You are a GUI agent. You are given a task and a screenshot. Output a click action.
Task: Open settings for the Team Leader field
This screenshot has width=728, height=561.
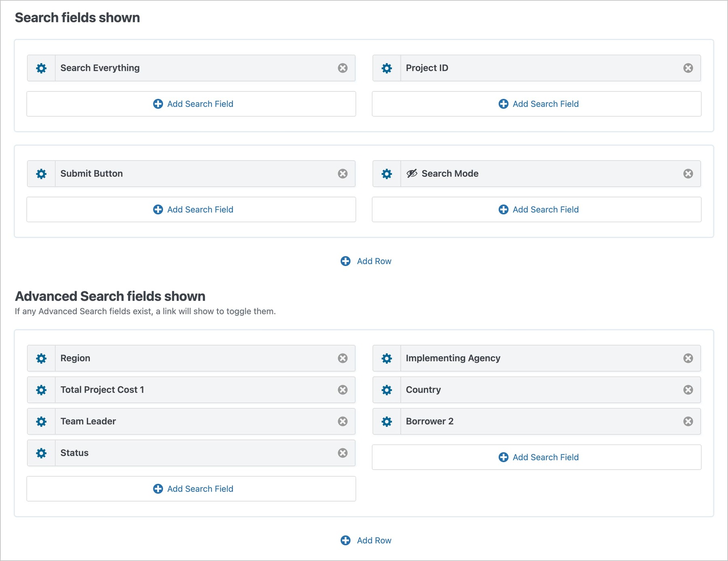coord(41,421)
